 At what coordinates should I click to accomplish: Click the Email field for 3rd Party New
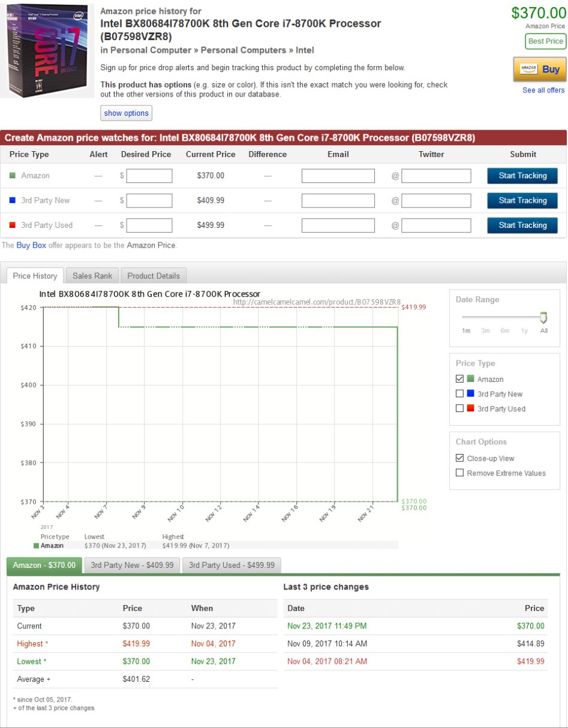338,200
